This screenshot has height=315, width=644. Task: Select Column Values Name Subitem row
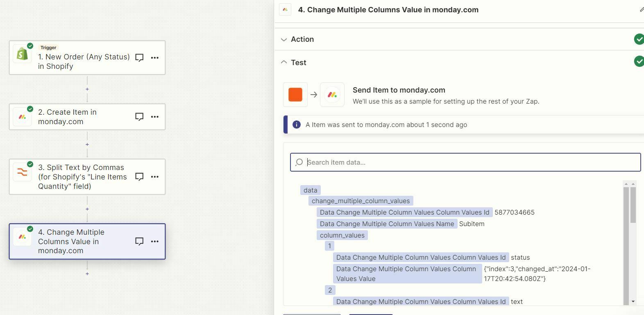[401, 224]
